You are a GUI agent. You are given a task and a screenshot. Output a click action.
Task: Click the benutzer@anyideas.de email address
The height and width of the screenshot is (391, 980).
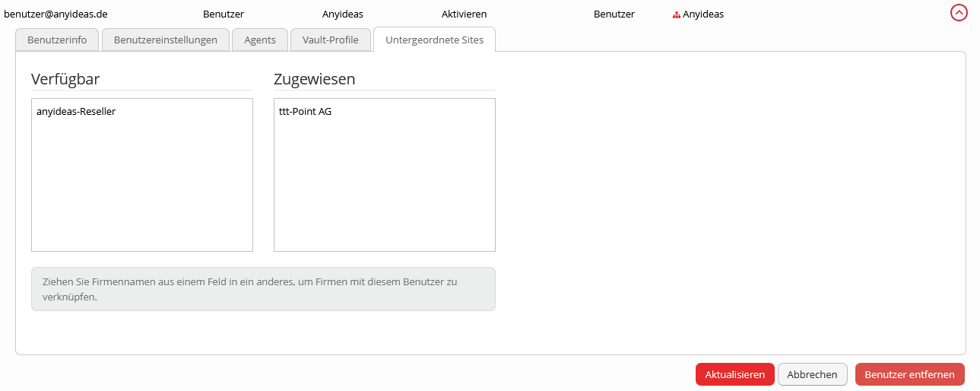click(x=56, y=14)
